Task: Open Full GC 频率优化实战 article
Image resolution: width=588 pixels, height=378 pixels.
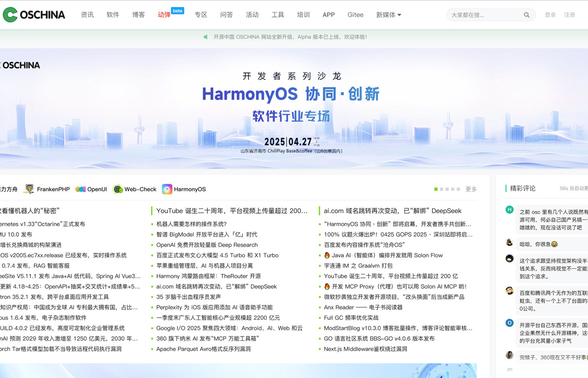Action: pos(351,318)
